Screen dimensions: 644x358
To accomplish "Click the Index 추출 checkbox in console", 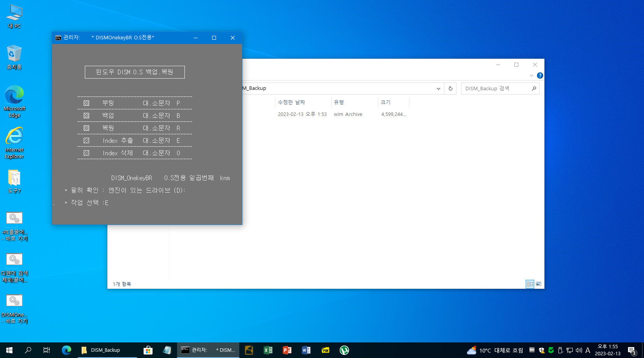I will click(x=86, y=140).
